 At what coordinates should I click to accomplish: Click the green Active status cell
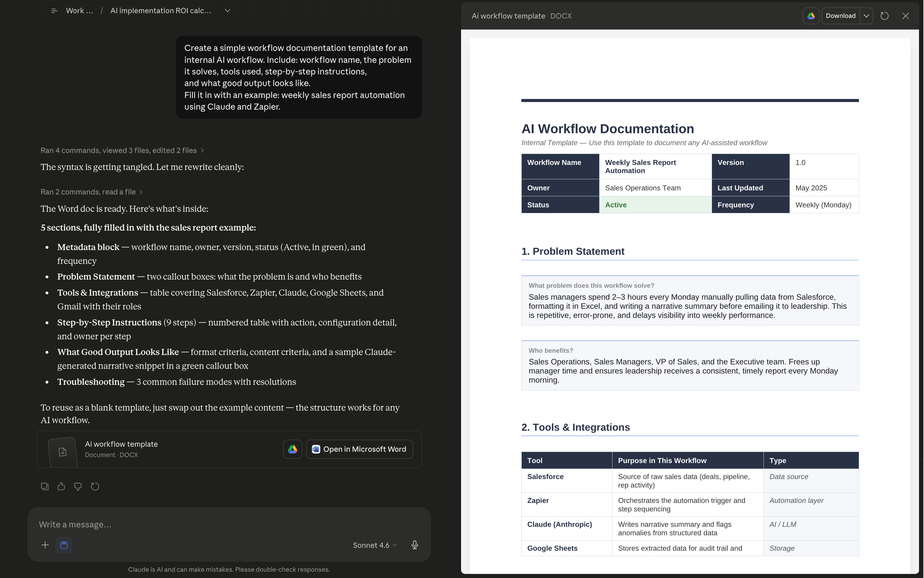point(655,205)
